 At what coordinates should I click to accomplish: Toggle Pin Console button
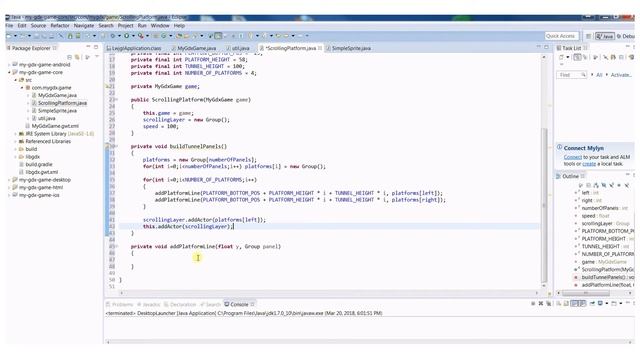pos(592,303)
